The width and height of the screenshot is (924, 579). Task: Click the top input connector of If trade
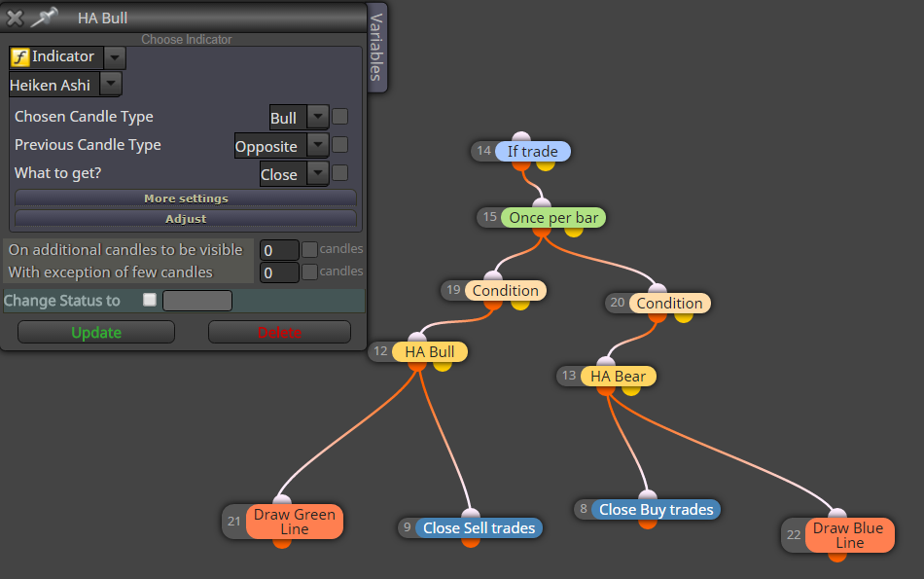[521, 137]
